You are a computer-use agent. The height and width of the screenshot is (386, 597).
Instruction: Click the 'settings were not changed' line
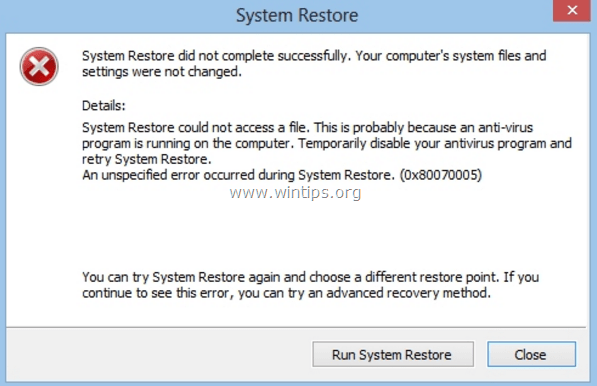coord(162,72)
